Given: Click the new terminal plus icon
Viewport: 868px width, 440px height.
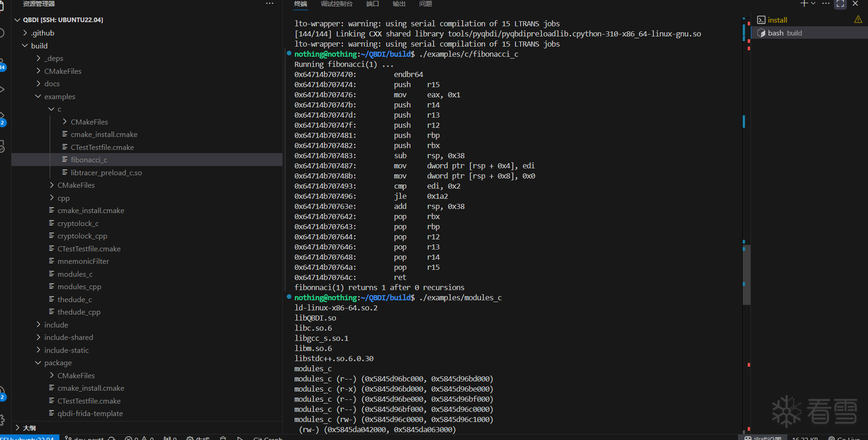Looking at the screenshot, I should pyautogui.click(x=804, y=4).
